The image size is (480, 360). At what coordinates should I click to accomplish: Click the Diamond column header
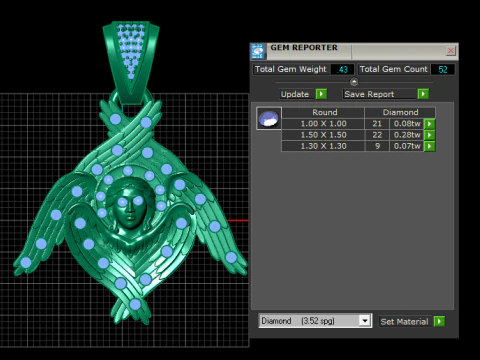400,112
